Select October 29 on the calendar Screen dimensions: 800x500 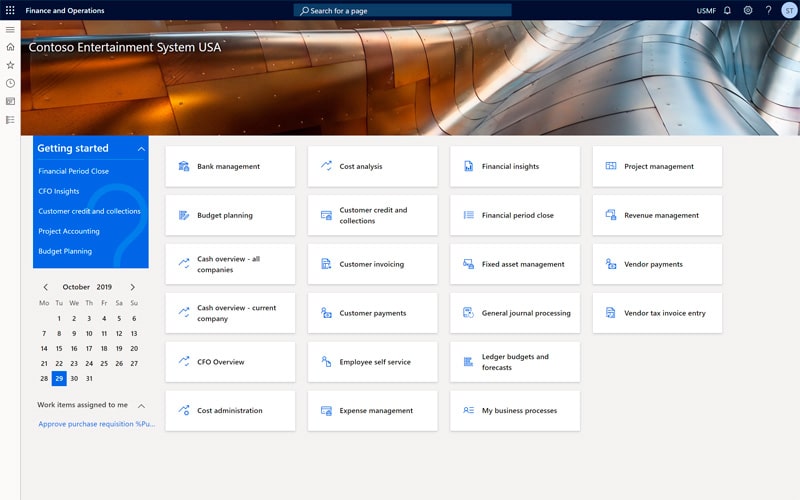tap(59, 379)
